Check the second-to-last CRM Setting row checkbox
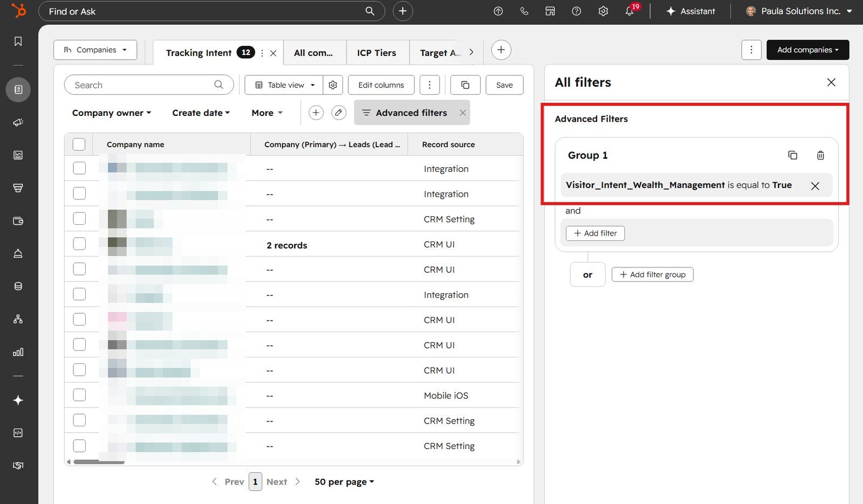 pyautogui.click(x=79, y=420)
